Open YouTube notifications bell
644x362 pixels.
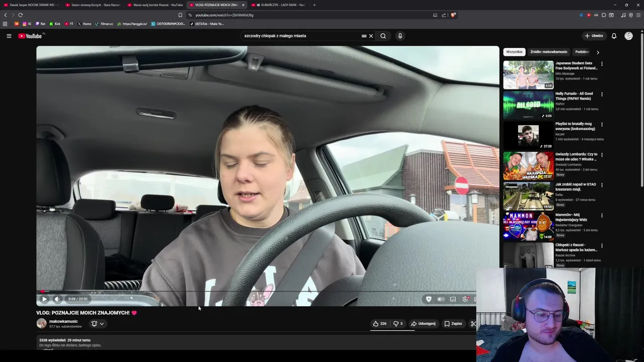click(614, 36)
